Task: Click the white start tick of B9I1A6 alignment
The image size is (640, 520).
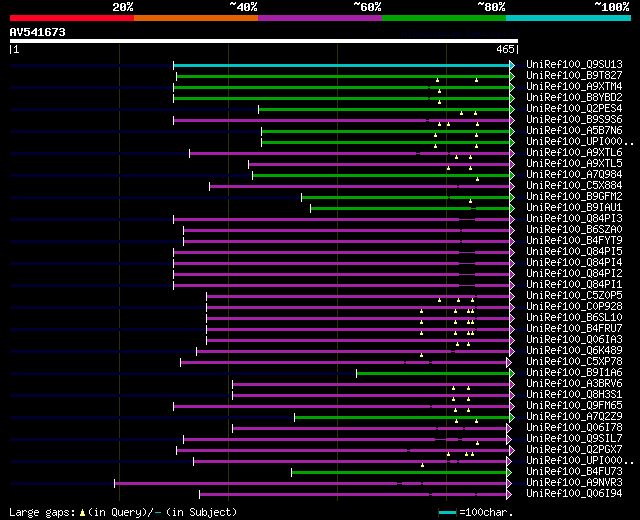Action: 356,373
